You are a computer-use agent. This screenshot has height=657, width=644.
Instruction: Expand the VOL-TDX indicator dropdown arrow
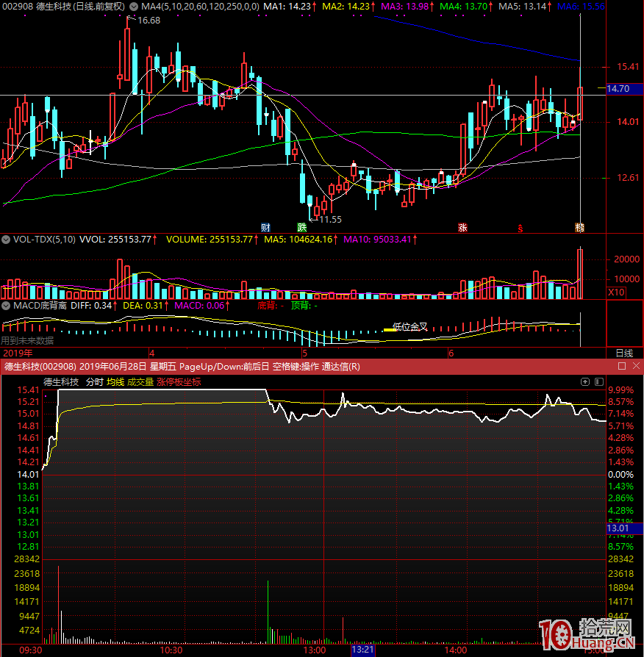click(6, 240)
